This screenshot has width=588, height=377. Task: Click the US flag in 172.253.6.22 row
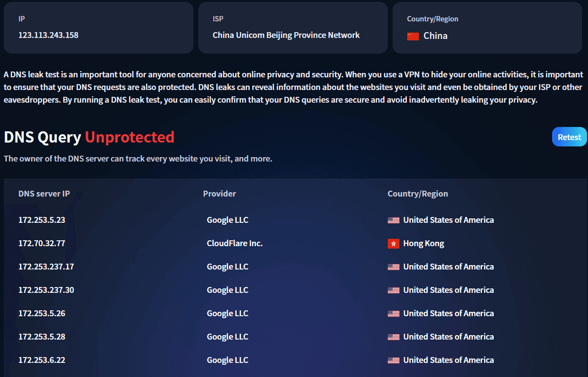point(394,360)
